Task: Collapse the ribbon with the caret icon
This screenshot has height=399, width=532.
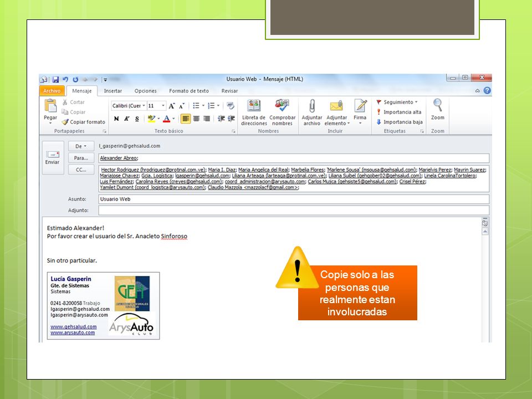Action: (x=477, y=90)
